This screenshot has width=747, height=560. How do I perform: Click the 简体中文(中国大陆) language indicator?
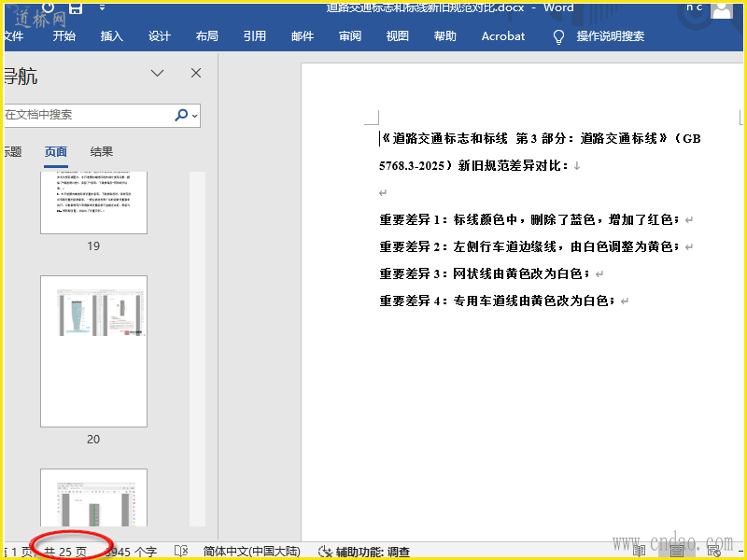[x=251, y=552]
